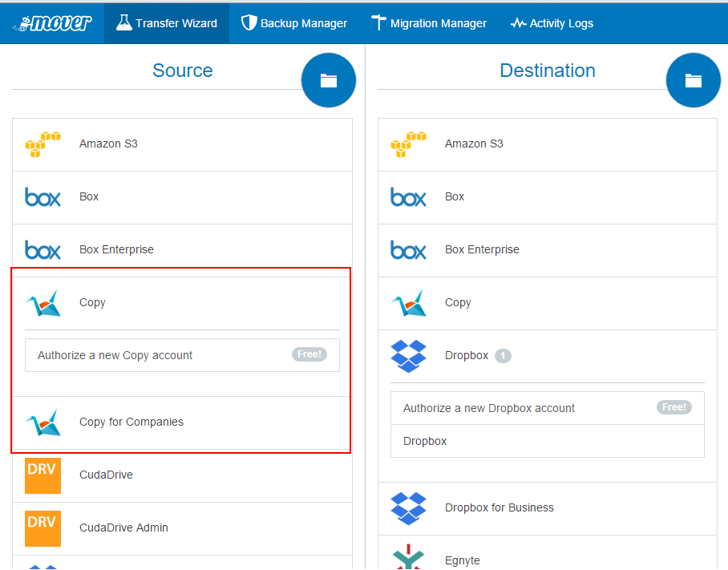Click the Activity Logs pulse icon
Viewport: 728px width, 570px height.
tap(518, 23)
